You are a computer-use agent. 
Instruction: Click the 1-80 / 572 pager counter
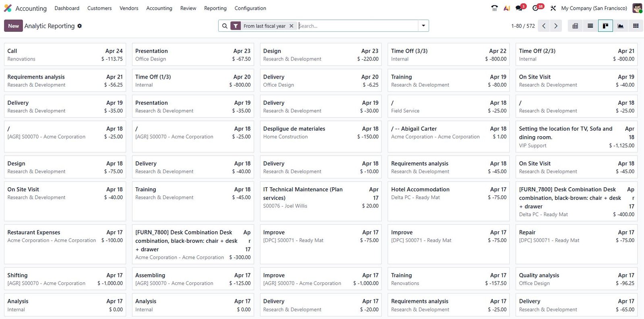523,26
